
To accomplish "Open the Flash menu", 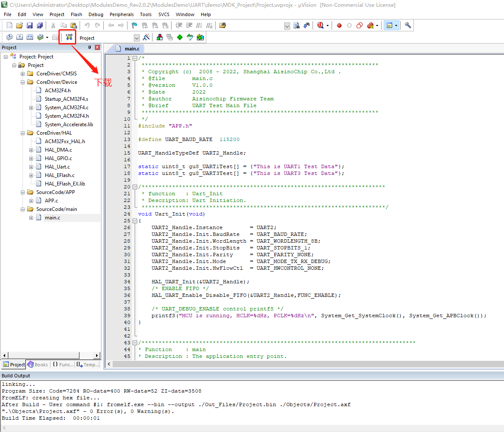I will pos(76,14).
